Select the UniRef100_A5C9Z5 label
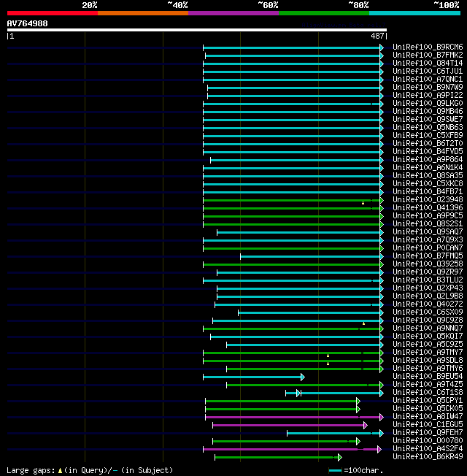This screenshot has height=476, width=467. click(428, 345)
